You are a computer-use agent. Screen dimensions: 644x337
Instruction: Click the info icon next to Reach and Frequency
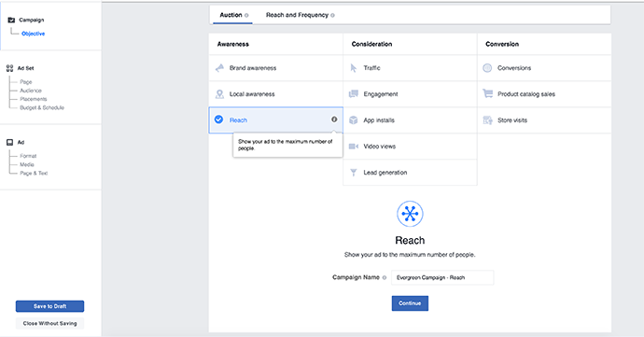click(x=332, y=15)
